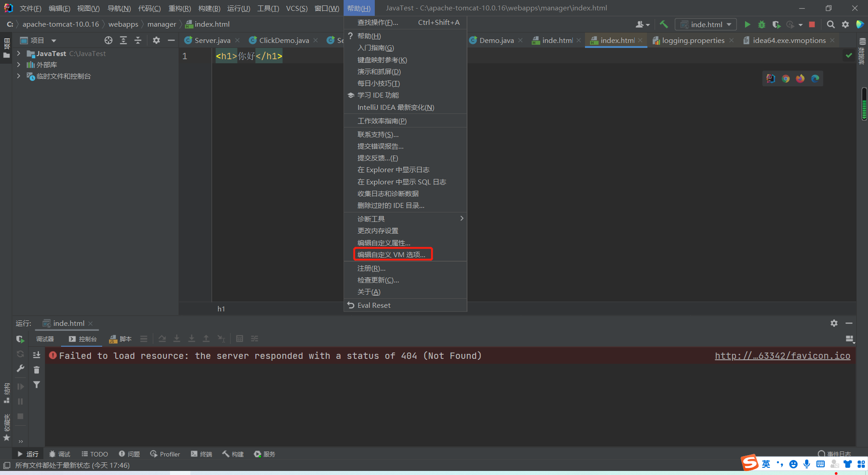
Task: Toggle filter for console messages
Action: 37,385
